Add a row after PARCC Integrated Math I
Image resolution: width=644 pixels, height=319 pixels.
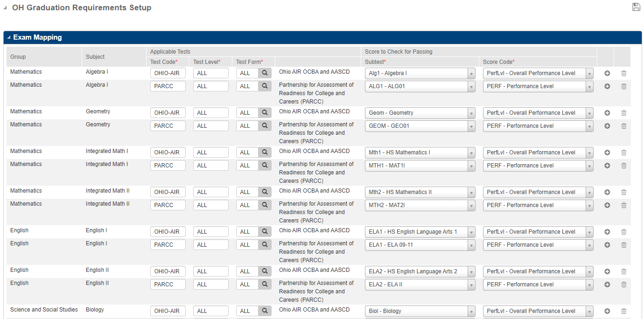click(x=607, y=166)
